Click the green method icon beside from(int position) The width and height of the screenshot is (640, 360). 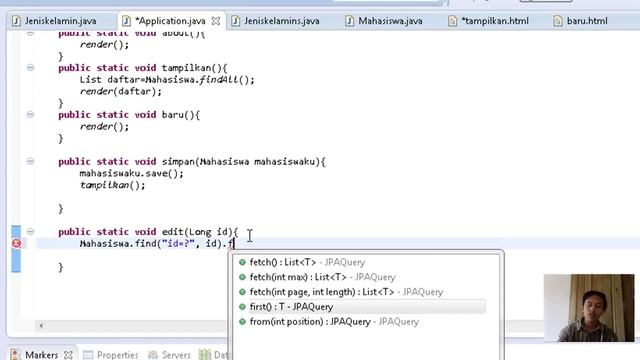tap(242, 322)
